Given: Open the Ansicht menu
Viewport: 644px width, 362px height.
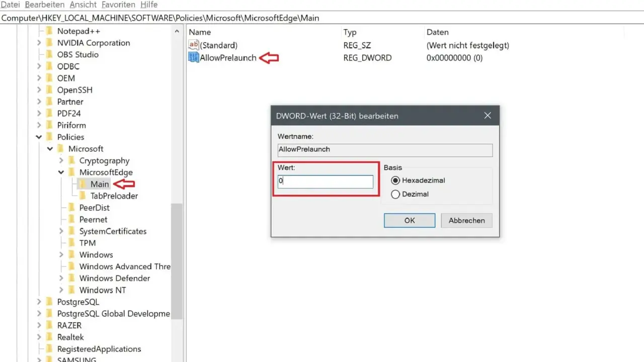Looking at the screenshot, I should coord(83,5).
